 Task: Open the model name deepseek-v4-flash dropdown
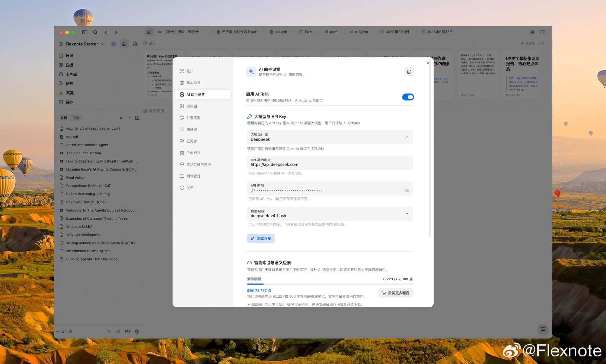tap(330, 214)
